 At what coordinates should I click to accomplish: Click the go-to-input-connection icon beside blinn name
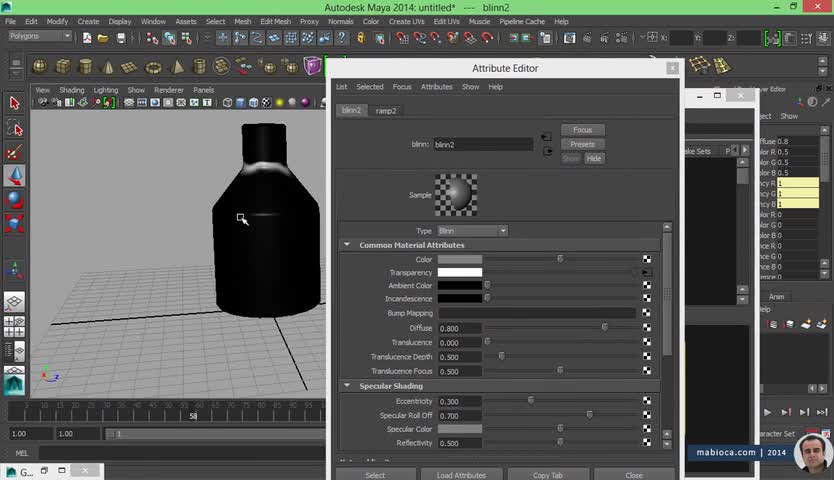[x=546, y=137]
